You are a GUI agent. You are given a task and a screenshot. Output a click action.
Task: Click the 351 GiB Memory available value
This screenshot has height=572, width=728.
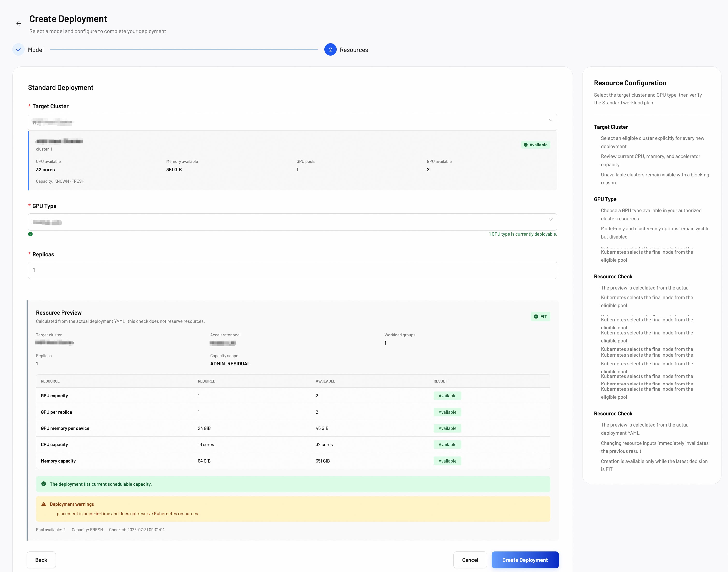point(174,170)
